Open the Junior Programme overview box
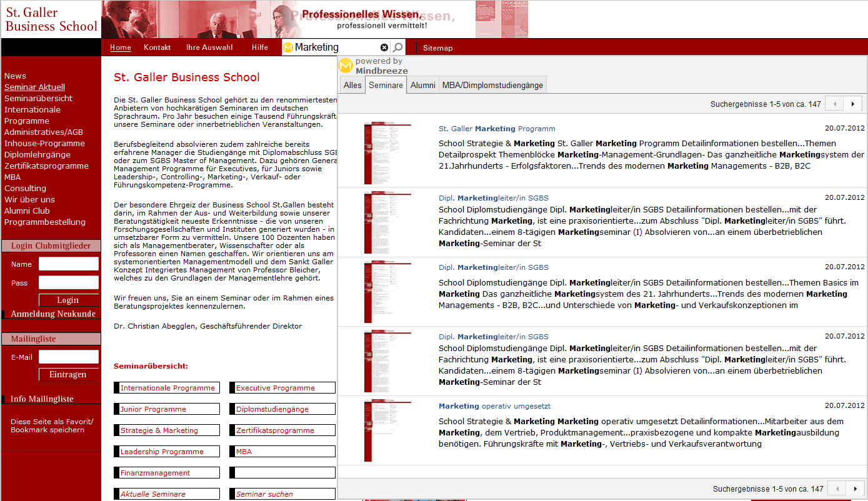 click(x=167, y=409)
